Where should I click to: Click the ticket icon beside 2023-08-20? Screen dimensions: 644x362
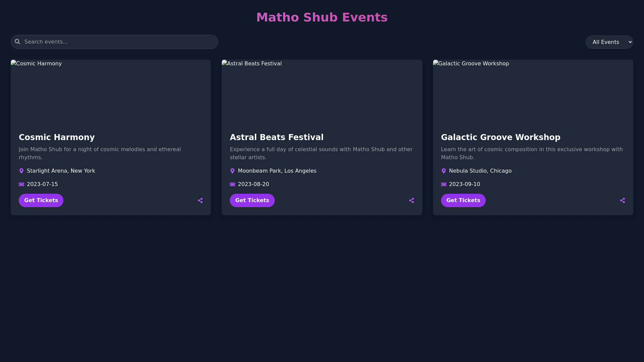point(232,184)
